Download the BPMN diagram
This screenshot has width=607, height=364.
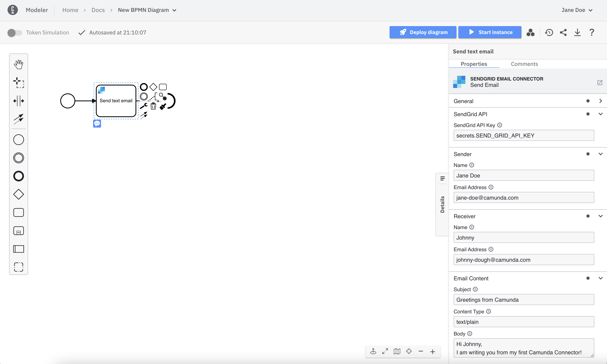(577, 32)
